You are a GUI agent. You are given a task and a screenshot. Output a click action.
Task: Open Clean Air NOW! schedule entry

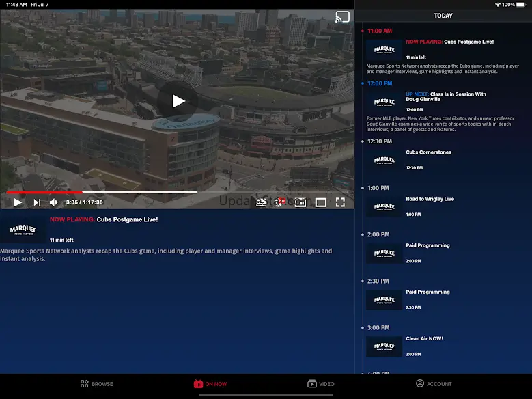click(x=445, y=346)
